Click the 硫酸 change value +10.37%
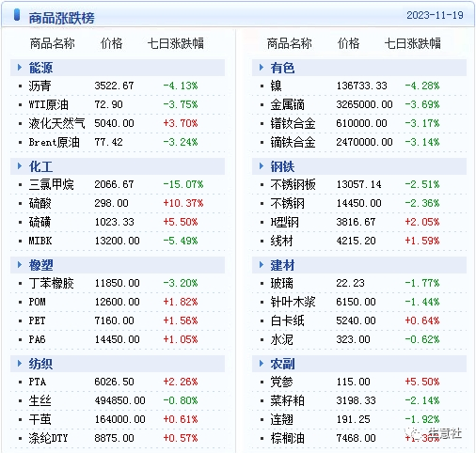 (183, 203)
